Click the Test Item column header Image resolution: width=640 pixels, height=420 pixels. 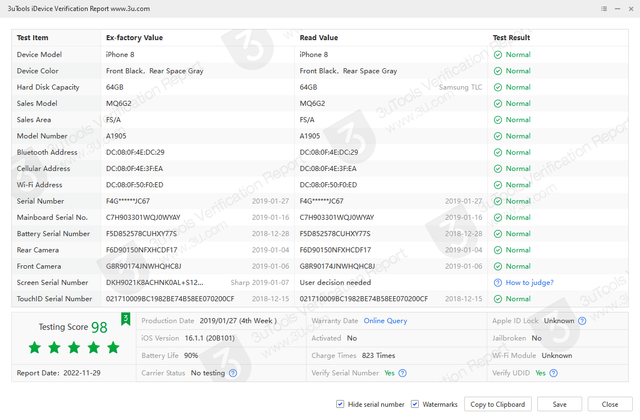[x=32, y=38]
